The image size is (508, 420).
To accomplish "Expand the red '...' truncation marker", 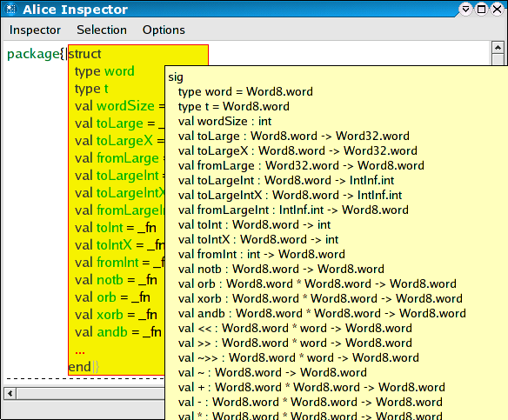I will click(x=80, y=352).
